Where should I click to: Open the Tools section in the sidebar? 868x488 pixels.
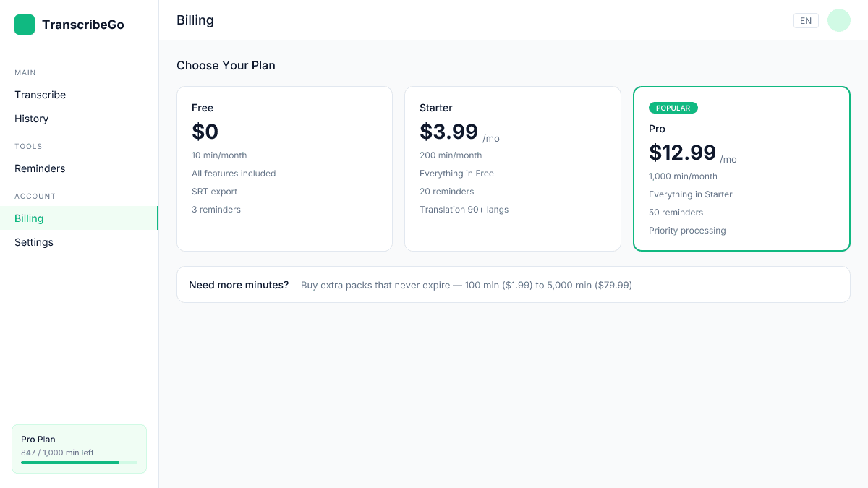(28, 146)
